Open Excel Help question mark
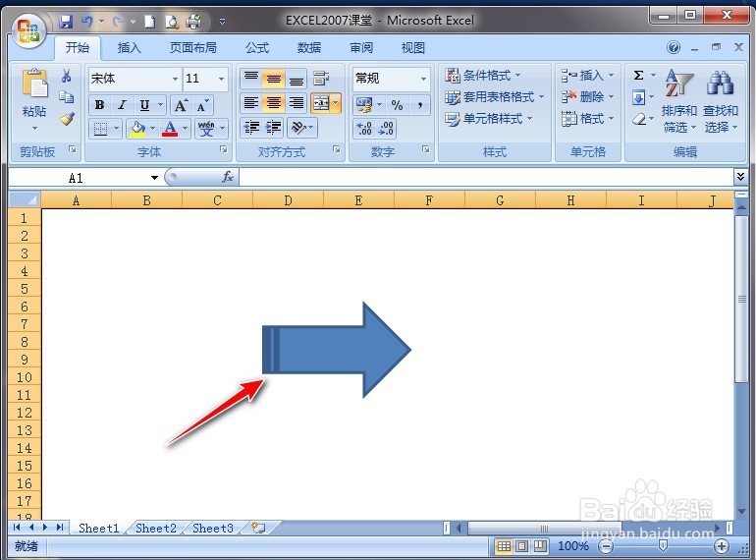The height and width of the screenshot is (560, 756). click(674, 47)
